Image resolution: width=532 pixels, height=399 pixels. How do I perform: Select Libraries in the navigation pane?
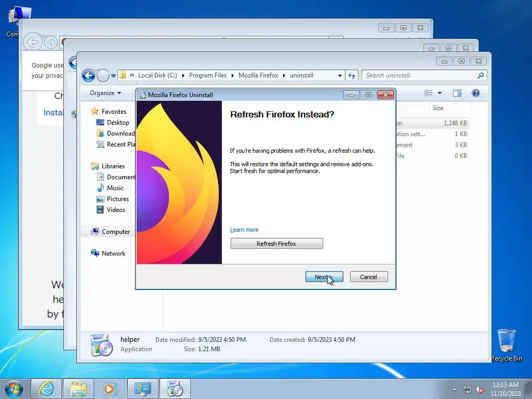(x=113, y=166)
